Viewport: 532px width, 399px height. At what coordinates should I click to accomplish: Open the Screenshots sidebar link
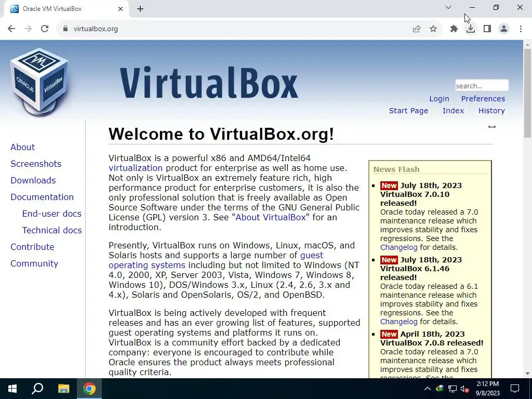(x=36, y=164)
